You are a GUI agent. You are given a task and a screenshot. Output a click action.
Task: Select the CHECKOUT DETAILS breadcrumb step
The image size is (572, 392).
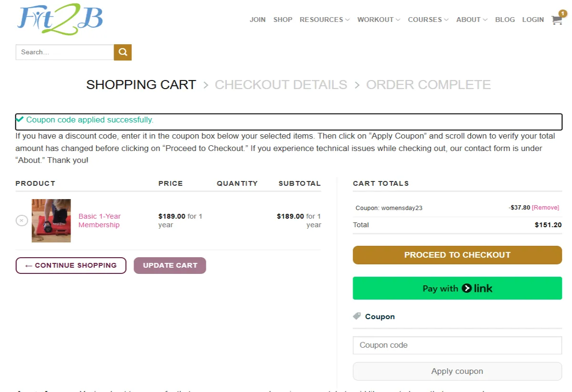(x=281, y=84)
